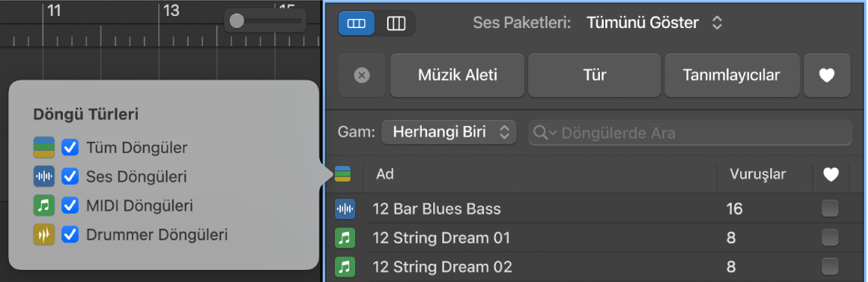Open loop types icon in column header

coord(343,174)
